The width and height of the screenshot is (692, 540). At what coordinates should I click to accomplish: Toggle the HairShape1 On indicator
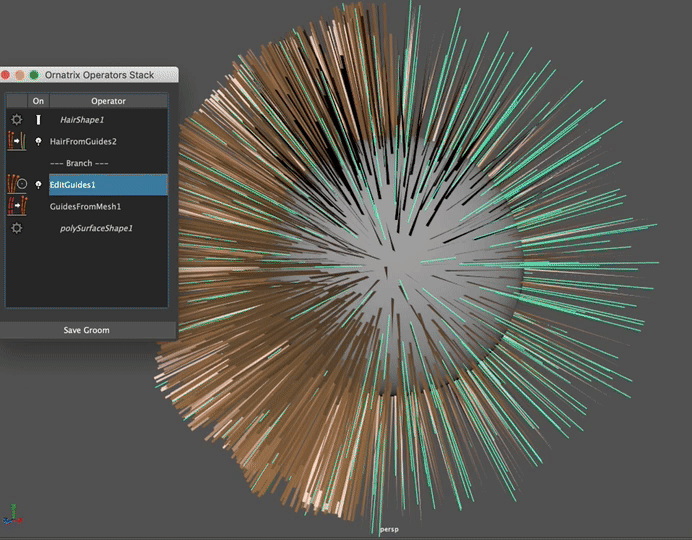point(39,120)
